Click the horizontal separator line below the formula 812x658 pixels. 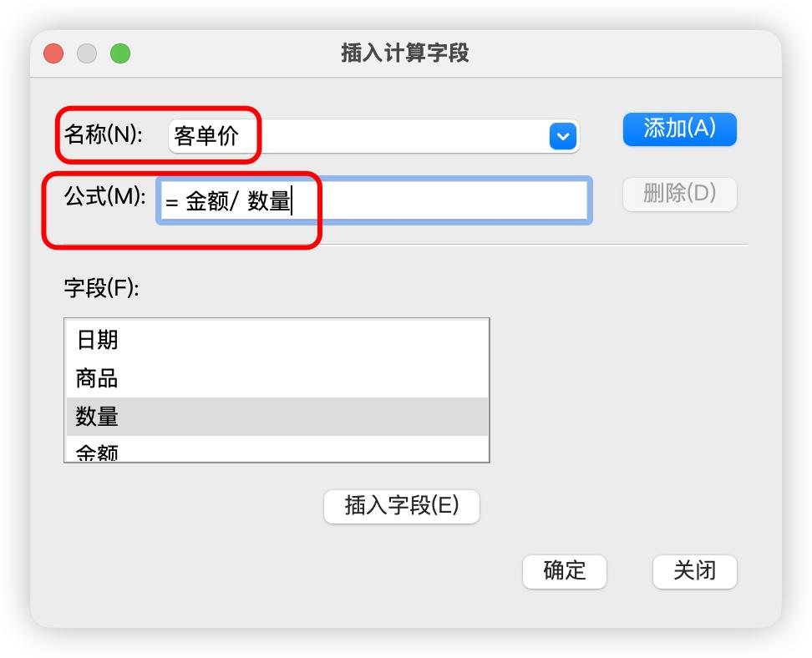(x=535, y=245)
